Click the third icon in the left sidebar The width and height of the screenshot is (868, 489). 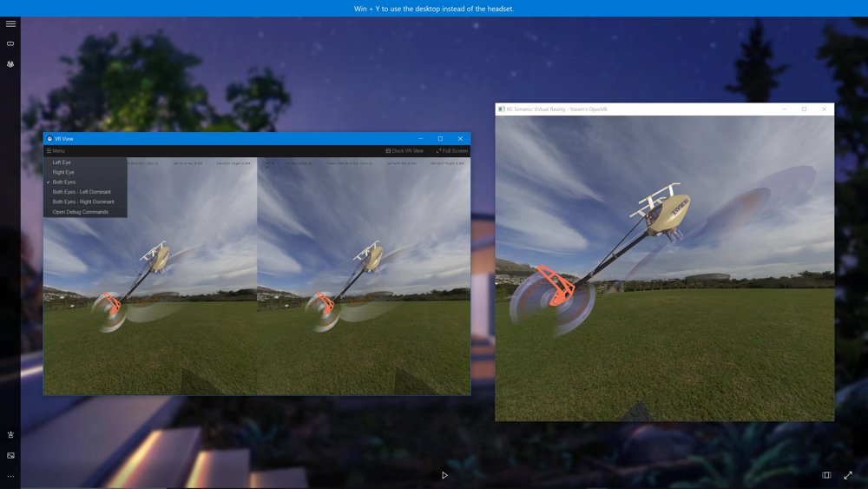(x=10, y=64)
